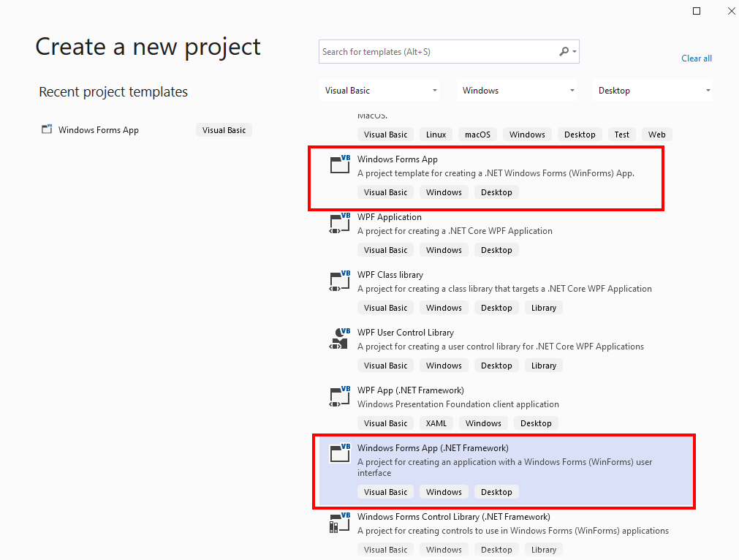Select the Windows Forms App template title

pyautogui.click(x=398, y=159)
